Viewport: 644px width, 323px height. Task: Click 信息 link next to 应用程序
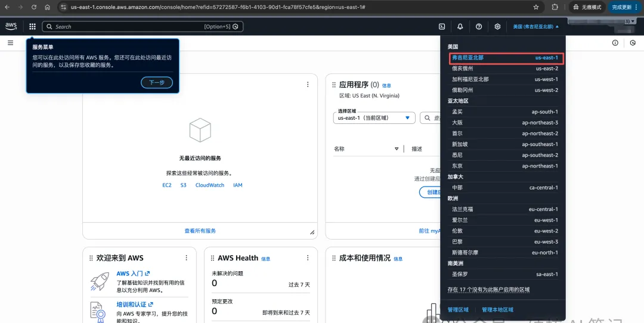tap(386, 86)
